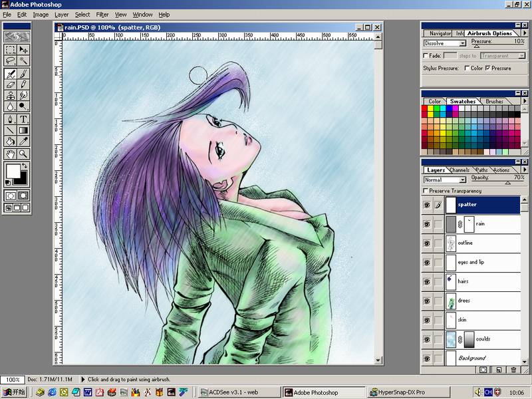Click the create new layer icon
This screenshot has width=532, height=399.
[x=498, y=370]
